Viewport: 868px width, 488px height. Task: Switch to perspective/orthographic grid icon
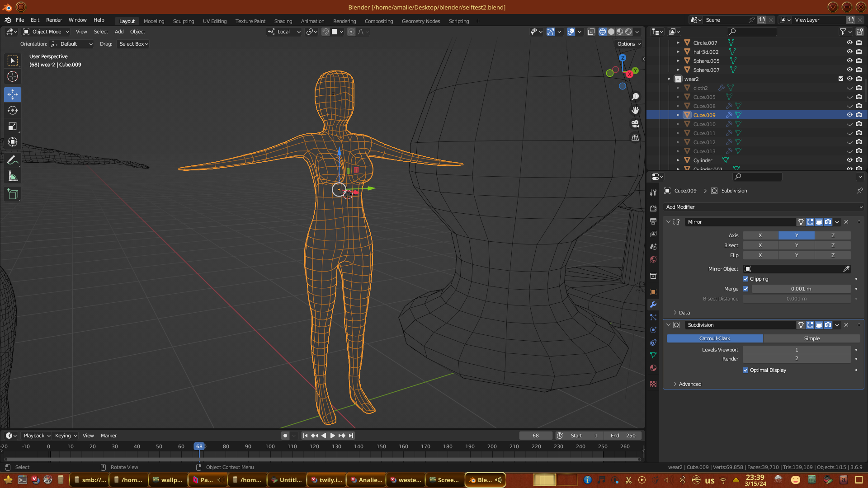click(635, 137)
